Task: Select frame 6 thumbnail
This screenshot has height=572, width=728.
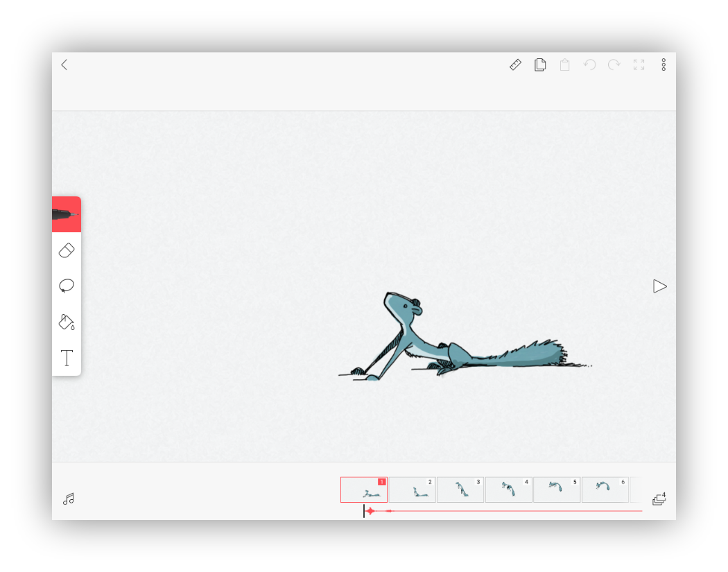Action: (605, 489)
